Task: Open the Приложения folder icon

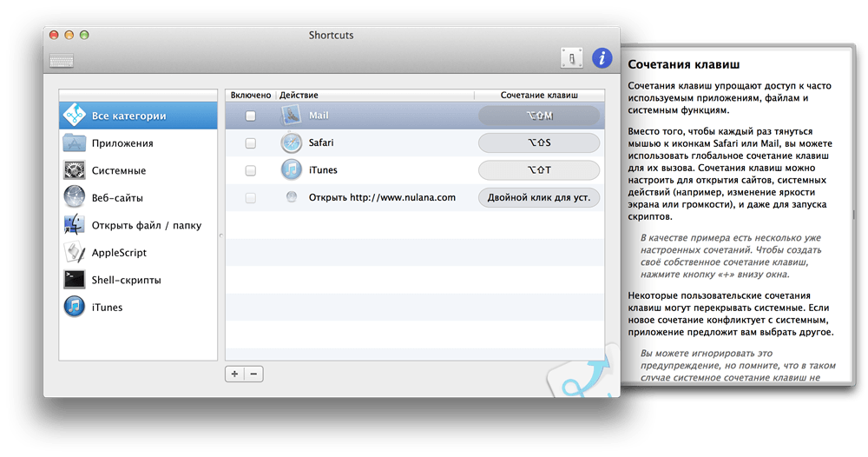Action: pyautogui.click(x=74, y=142)
